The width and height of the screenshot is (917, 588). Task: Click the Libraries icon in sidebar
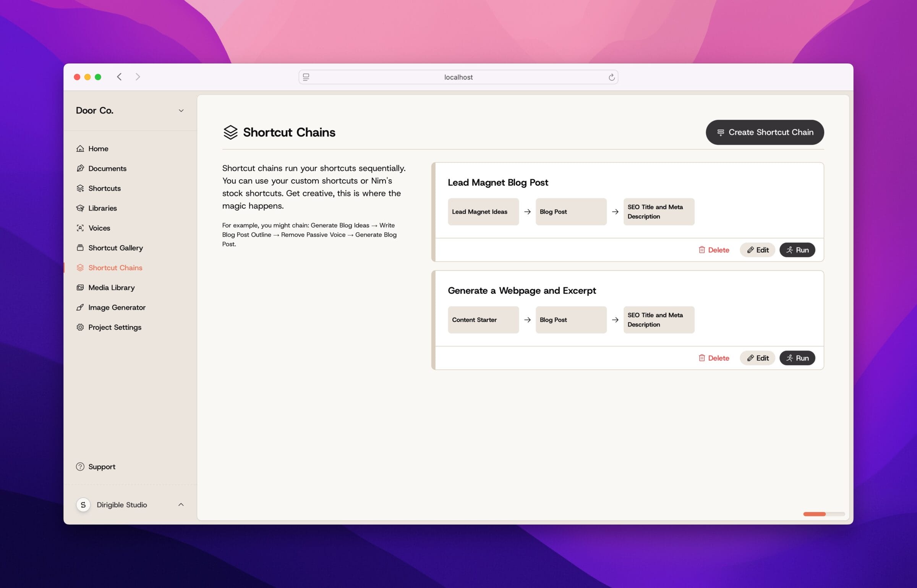pyautogui.click(x=80, y=208)
